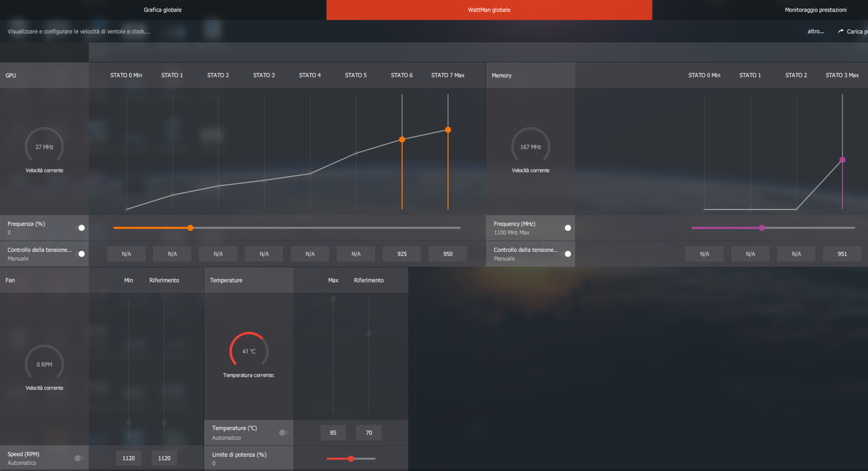This screenshot has width=868, height=471.
Task: Click the STATO 6 orange curve point
Action: 402,139
